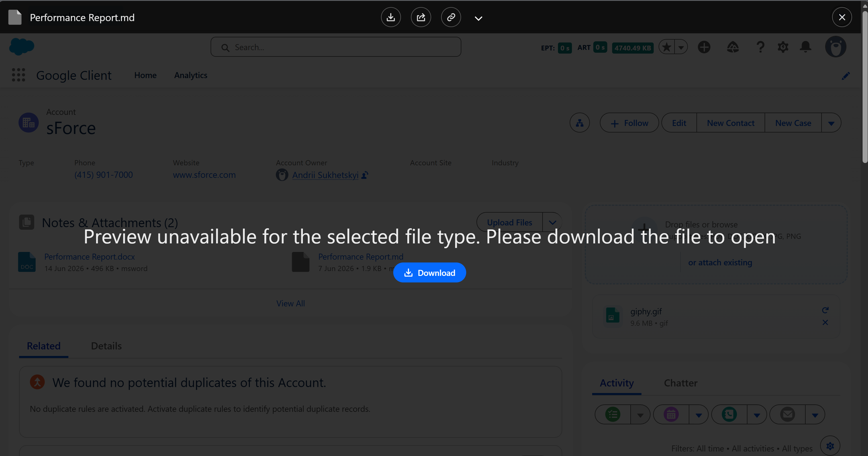Screen dimensions: 868x456
Task: Click the blank file icon for Performance Report.md
Action: [x=301, y=262]
